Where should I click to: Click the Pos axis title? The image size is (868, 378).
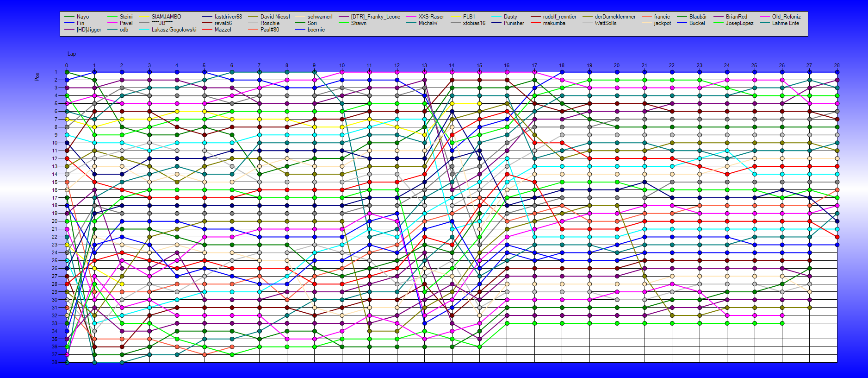pyautogui.click(x=37, y=77)
